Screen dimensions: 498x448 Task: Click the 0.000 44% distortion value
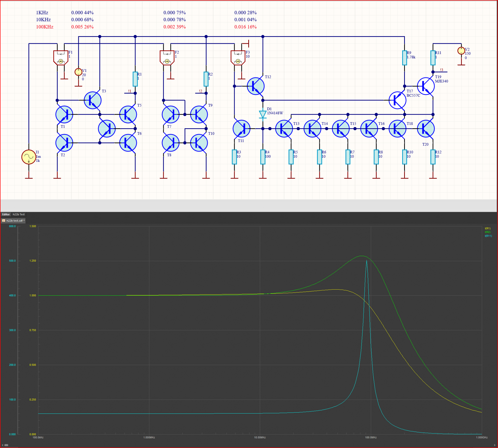[x=82, y=13]
